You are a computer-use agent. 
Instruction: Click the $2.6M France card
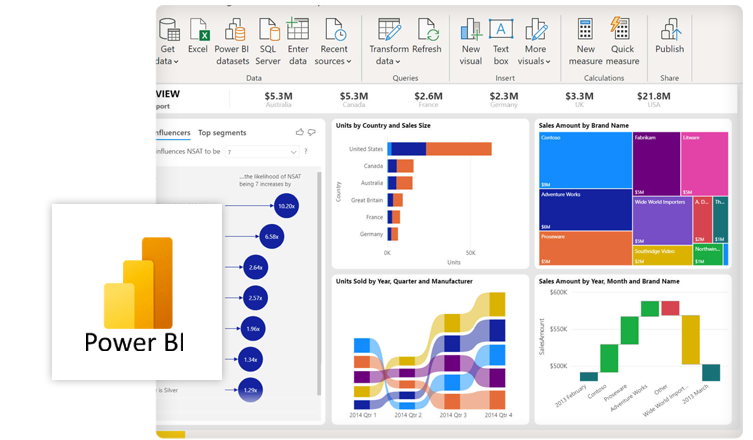pos(428,99)
